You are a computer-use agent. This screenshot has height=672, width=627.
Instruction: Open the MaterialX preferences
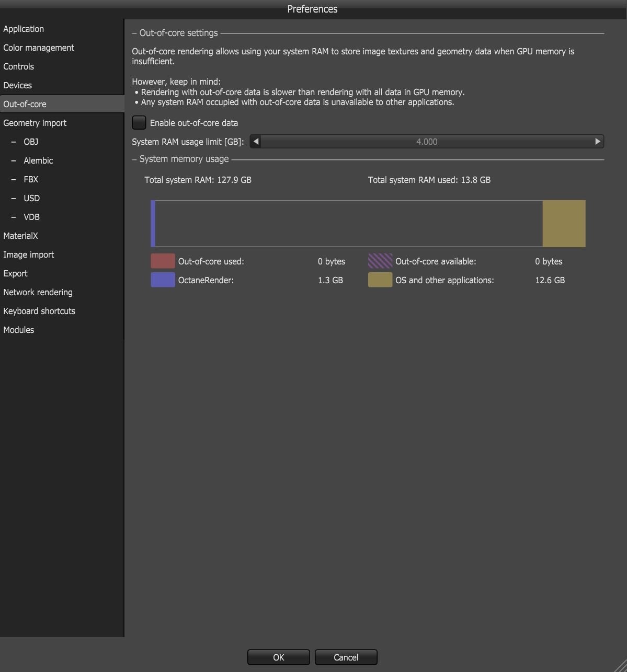point(21,236)
